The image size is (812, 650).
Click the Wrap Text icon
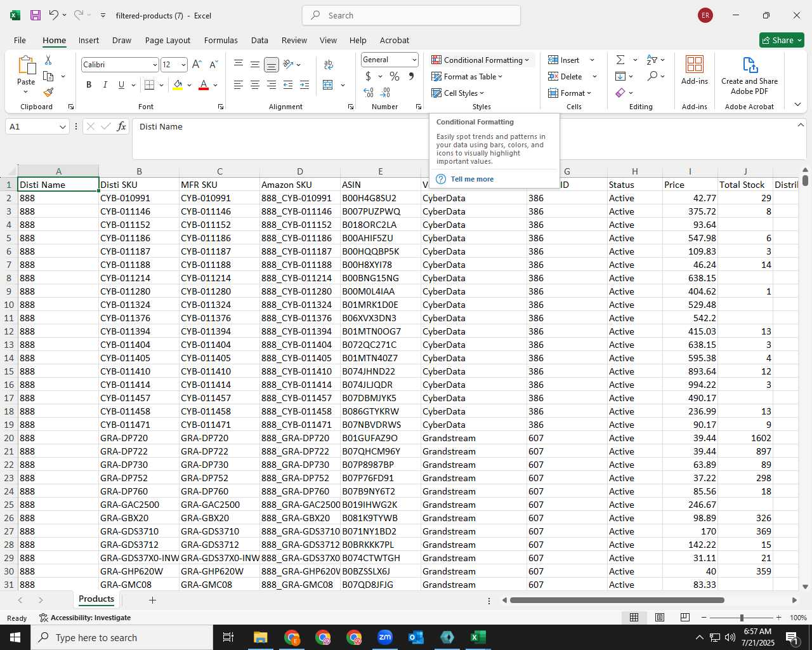click(x=329, y=64)
